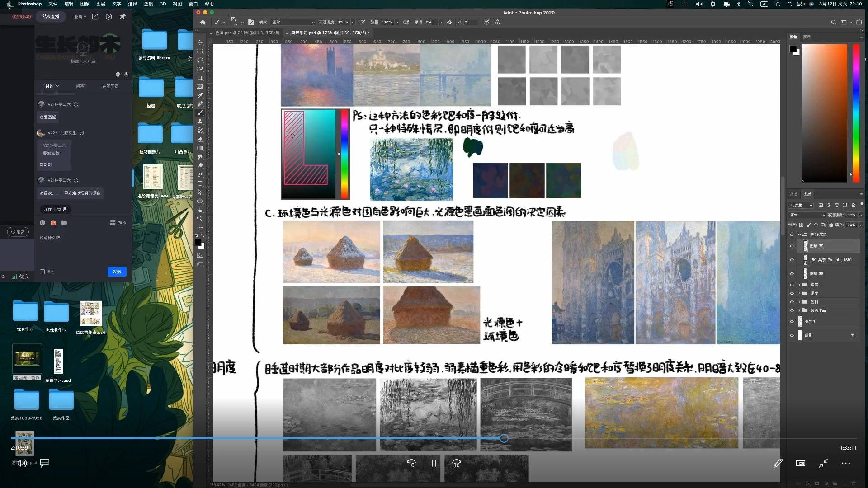Click the 发送 send button
The image size is (868, 488).
click(x=117, y=272)
